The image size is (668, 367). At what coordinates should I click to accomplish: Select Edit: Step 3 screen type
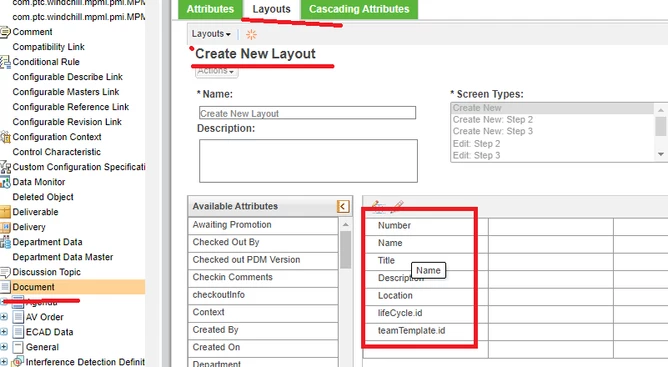point(553,156)
